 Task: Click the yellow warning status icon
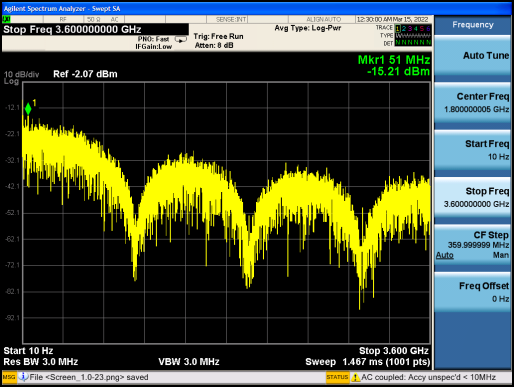tap(356, 377)
